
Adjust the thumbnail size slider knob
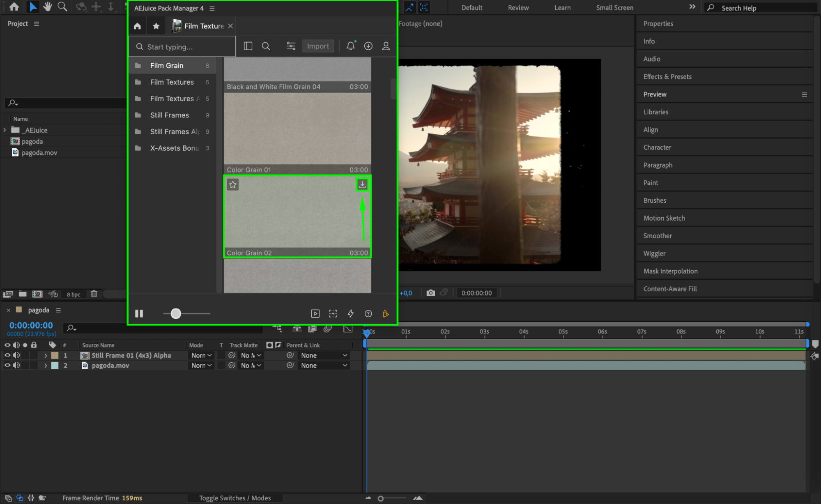tap(176, 313)
